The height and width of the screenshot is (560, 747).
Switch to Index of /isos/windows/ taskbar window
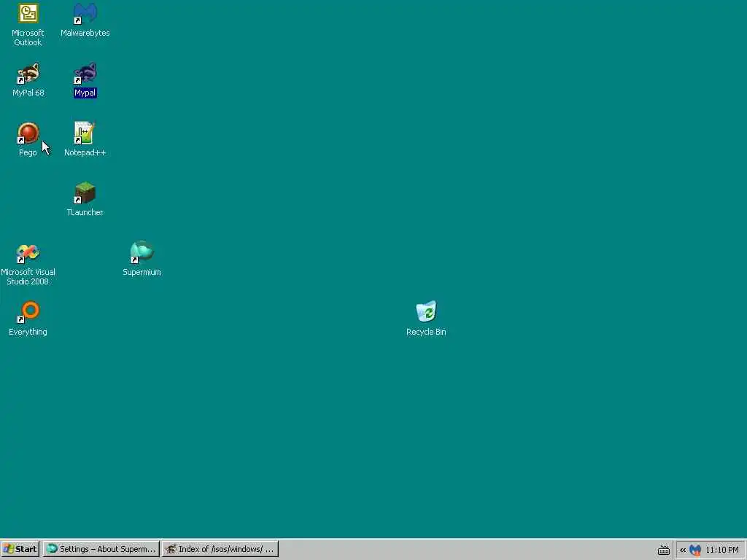[220, 549]
